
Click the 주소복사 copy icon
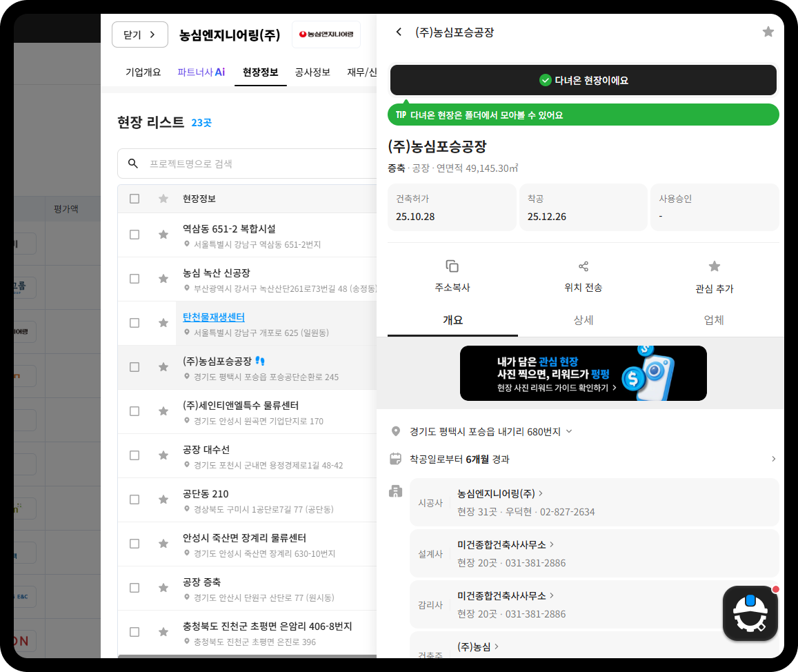point(452,266)
